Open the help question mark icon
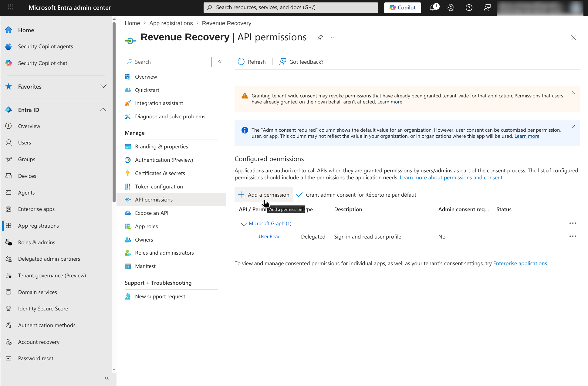588x386 pixels. pyautogui.click(x=469, y=7)
